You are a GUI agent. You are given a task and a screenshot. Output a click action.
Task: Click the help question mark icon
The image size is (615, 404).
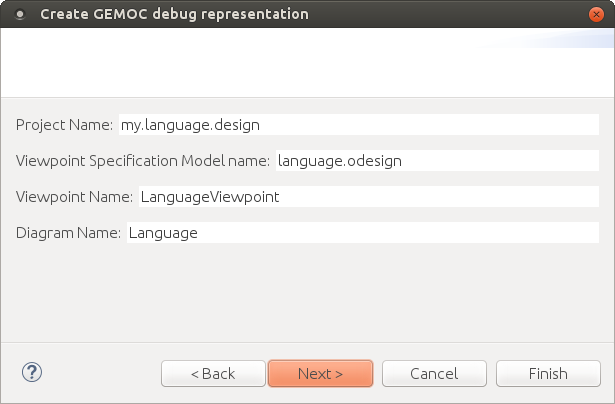click(x=31, y=373)
